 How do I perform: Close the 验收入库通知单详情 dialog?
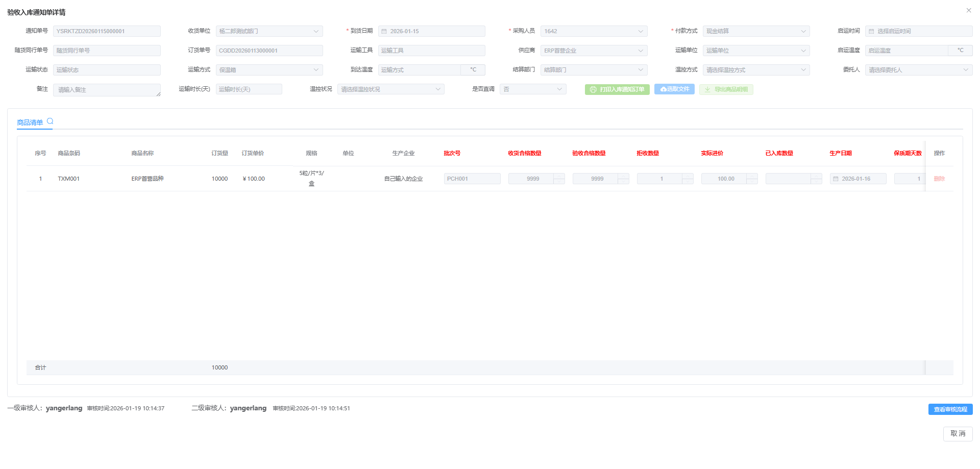click(x=968, y=10)
